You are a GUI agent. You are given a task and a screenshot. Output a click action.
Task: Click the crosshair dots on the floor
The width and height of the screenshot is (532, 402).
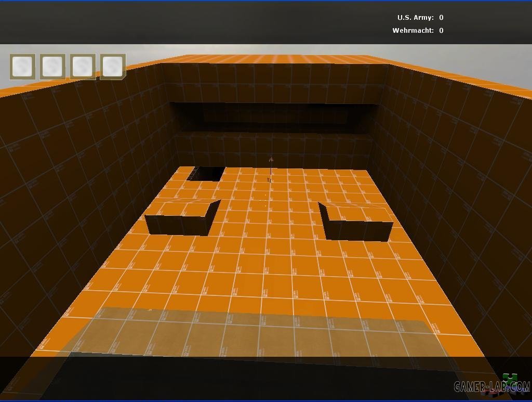click(x=265, y=200)
